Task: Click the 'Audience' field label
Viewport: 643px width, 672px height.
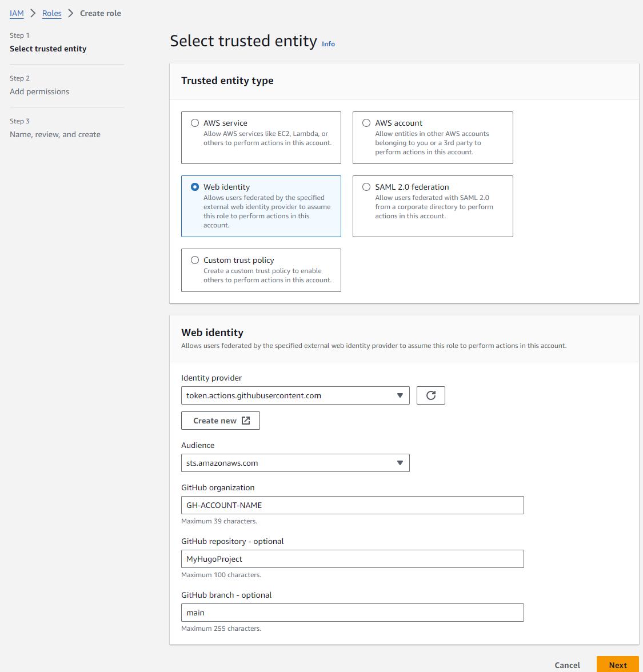Action: [x=198, y=445]
